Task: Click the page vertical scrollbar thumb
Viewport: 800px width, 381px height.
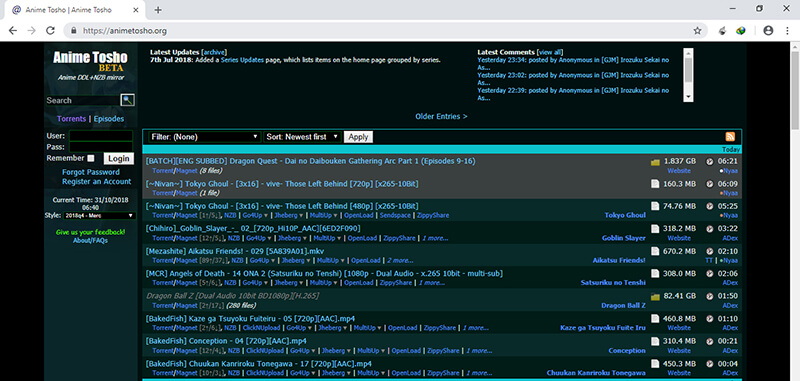Action: coord(795,90)
